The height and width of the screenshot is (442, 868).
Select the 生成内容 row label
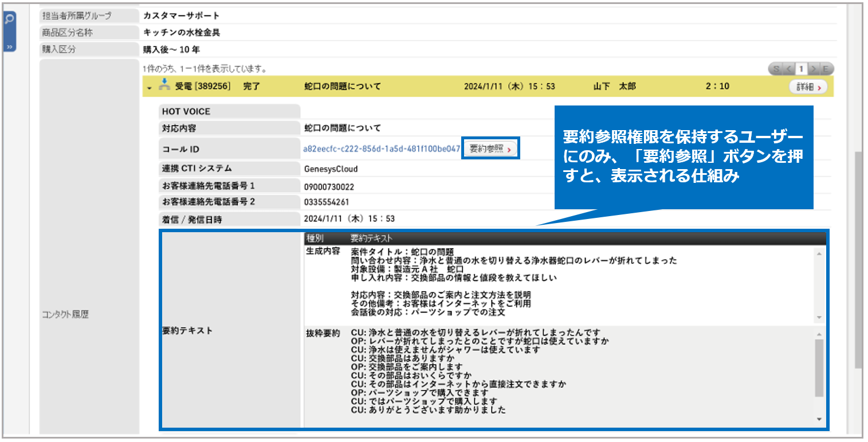(324, 252)
